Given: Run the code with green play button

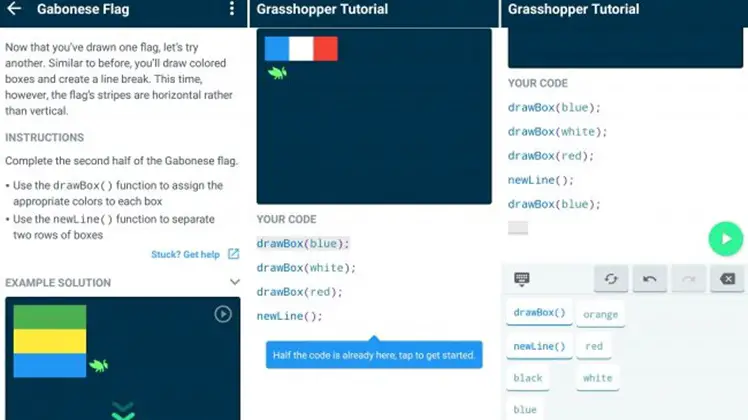Looking at the screenshot, I should [726, 239].
